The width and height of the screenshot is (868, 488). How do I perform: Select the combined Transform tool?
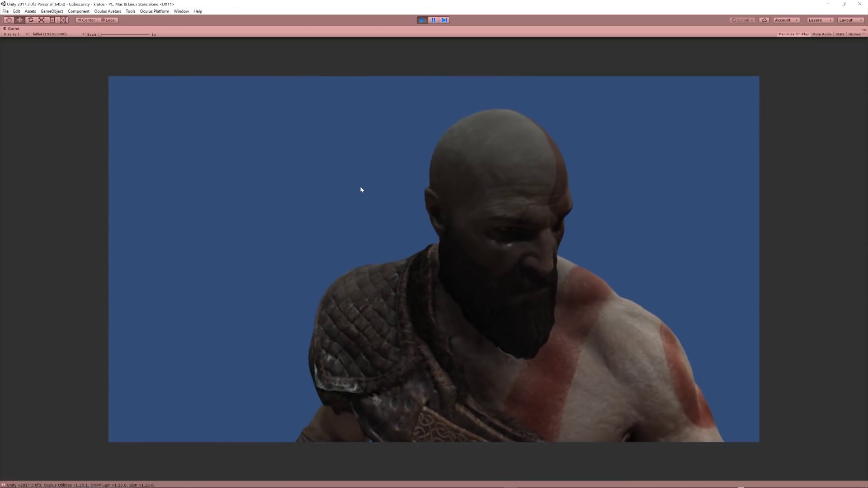coord(63,20)
